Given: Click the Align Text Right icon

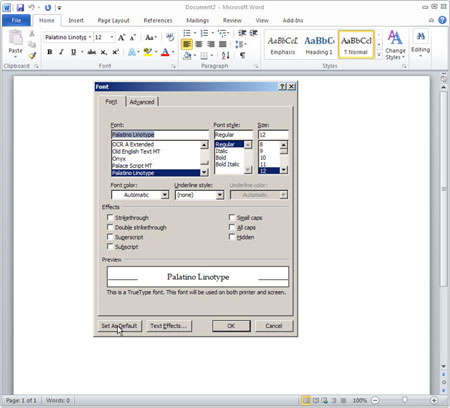Looking at the screenshot, I should tap(211, 44).
